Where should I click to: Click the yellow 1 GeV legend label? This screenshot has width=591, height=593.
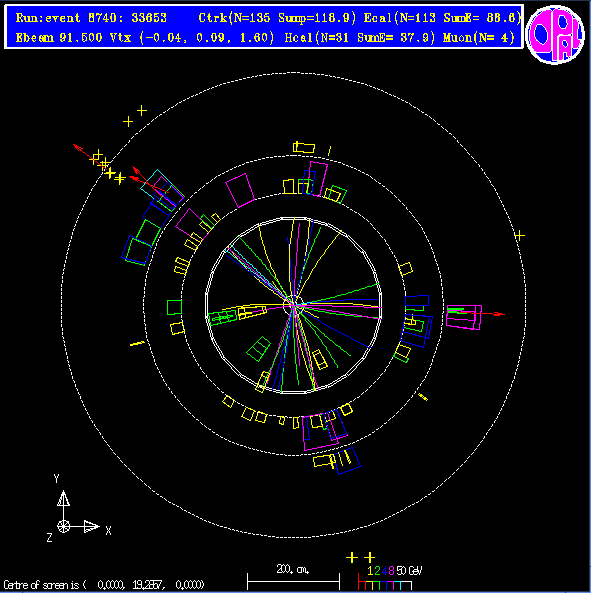click(x=370, y=570)
